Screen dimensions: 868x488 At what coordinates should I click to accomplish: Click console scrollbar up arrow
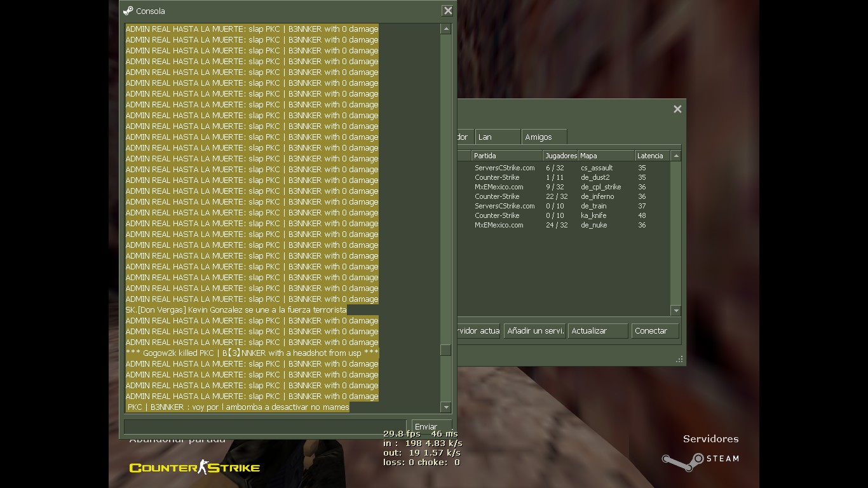click(445, 29)
